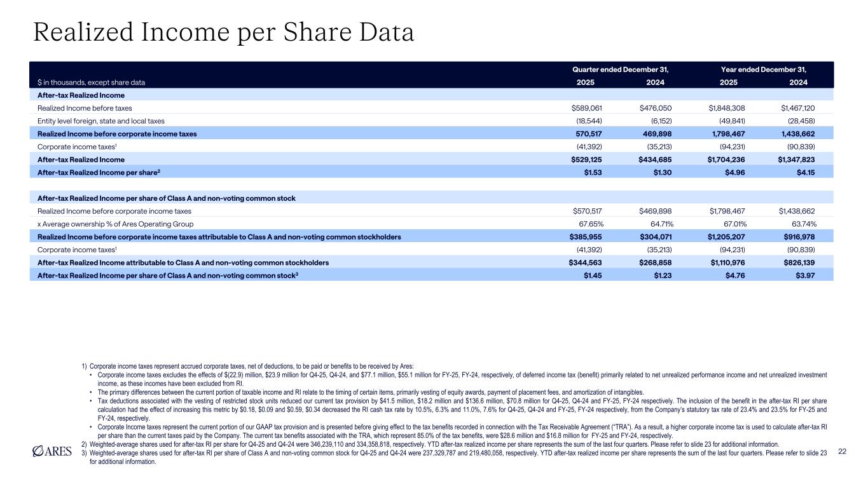Image resolution: width=868 pixels, height=488 pixels.
Task: Select the $4.76 Class A per share value
Action: [738, 275]
